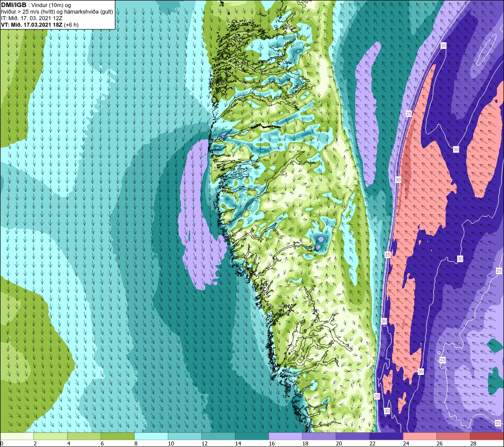
Task: Click the 'IT: Mið. 17. 03. 2021 12Z' line
Action: point(31,18)
